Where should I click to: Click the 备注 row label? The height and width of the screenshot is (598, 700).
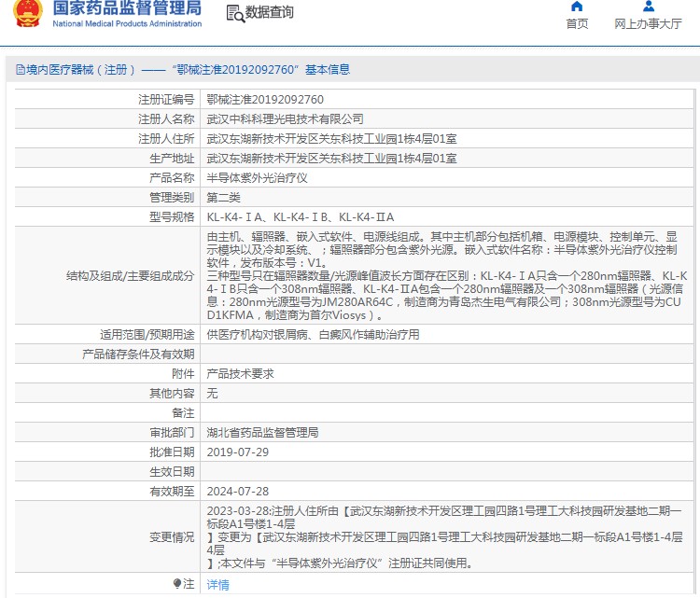pyautogui.click(x=183, y=413)
